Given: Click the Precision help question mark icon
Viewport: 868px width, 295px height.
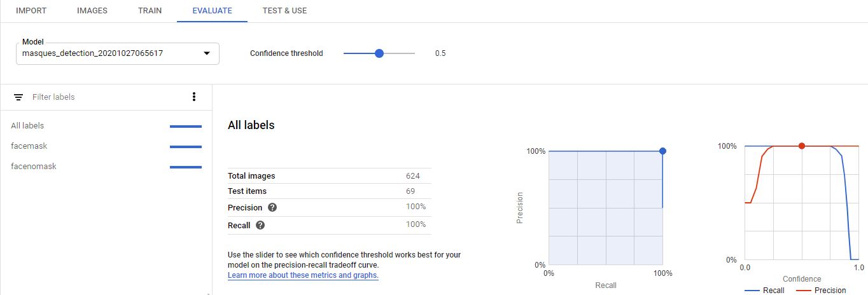Looking at the screenshot, I should click(x=272, y=208).
